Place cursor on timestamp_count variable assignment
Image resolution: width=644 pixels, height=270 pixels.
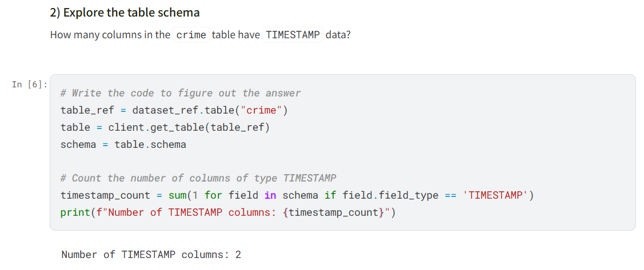pyautogui.click(x=105, y=195)
